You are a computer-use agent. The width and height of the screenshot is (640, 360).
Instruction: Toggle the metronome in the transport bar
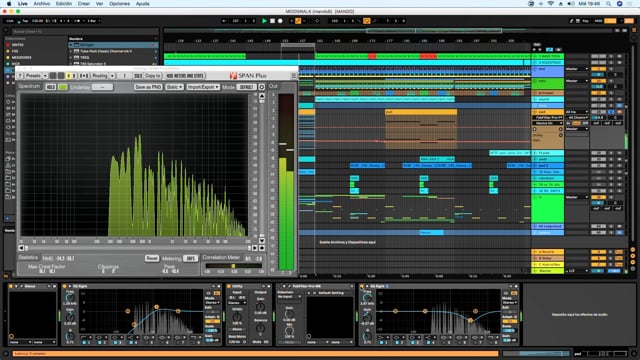click(78, 21)
